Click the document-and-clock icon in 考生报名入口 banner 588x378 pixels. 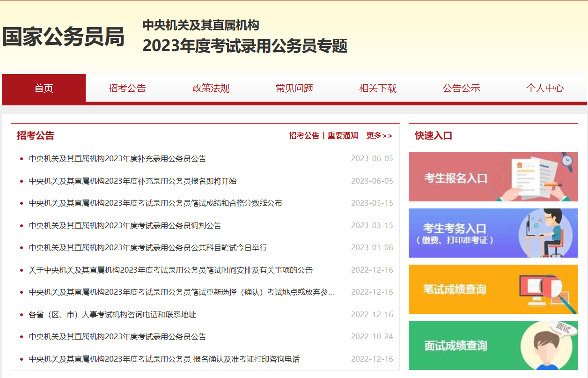pyautogui.click(x=536, y=177)
